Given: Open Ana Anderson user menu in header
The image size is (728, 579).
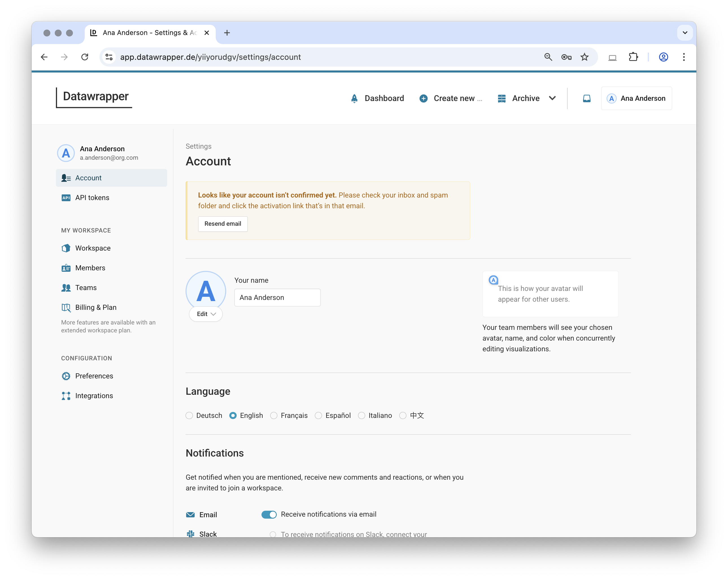Looking at the screenshot, I should pyautogui.click(x=636, y=98).
